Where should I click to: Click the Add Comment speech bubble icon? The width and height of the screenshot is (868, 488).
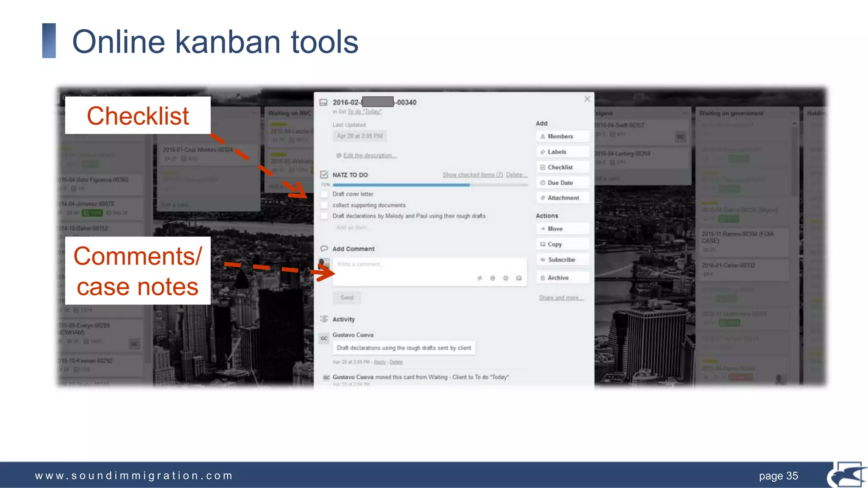point(324,249)
